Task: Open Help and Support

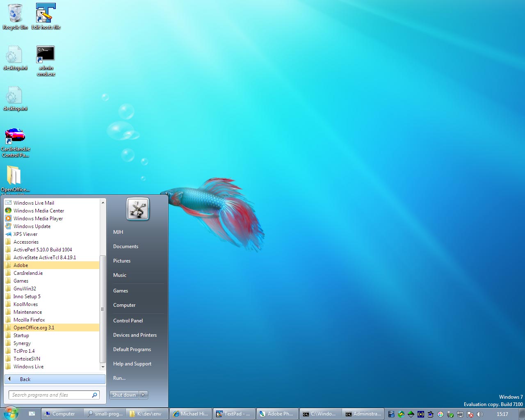Action: [x=138, y=364]
